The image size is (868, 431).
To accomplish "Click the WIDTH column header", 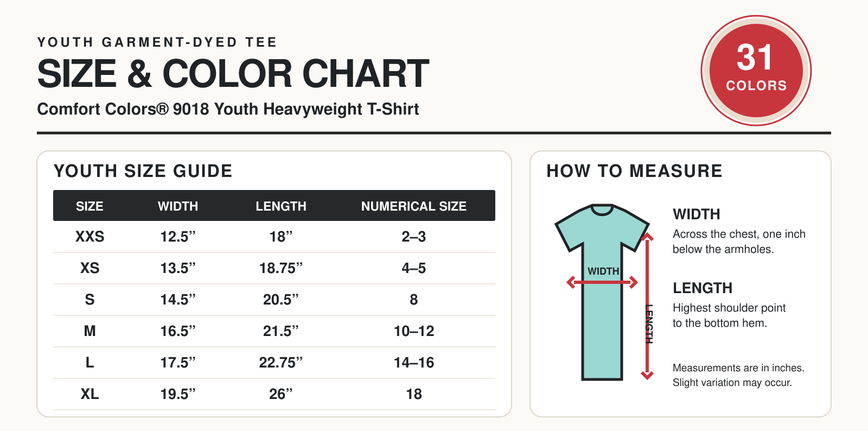I will tap(178, 206).
